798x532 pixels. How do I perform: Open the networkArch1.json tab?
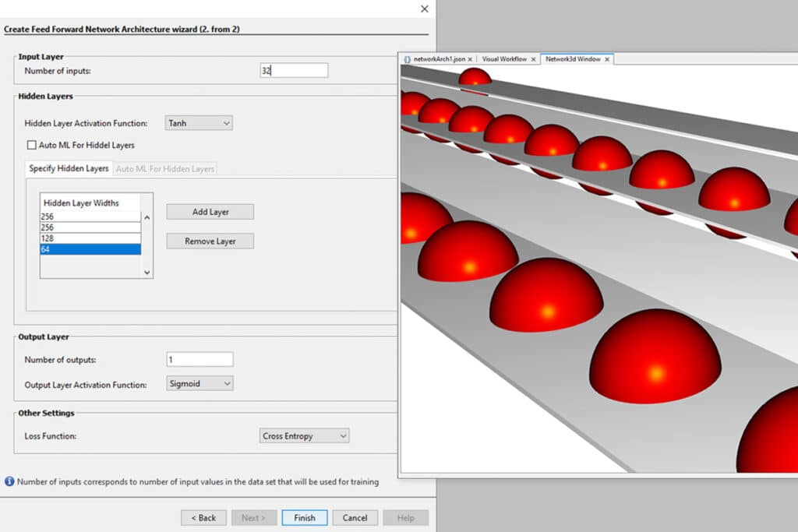438,59
